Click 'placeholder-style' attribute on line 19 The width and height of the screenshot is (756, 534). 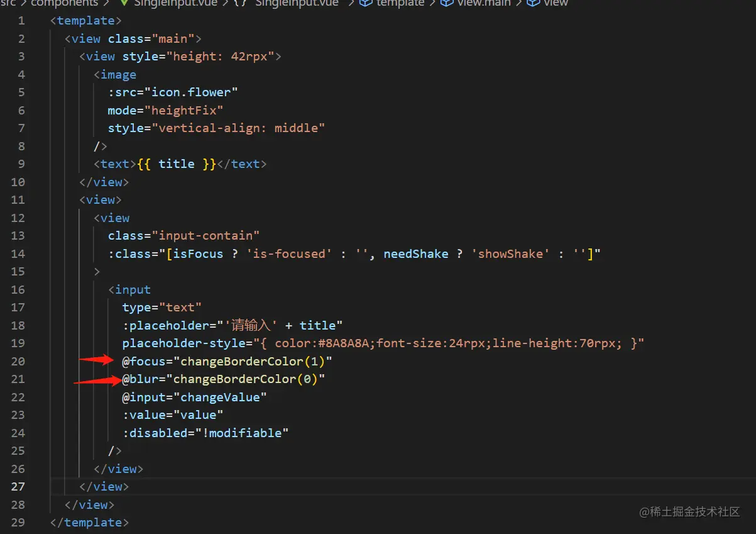pyautogui.click(x=184, y=343)
